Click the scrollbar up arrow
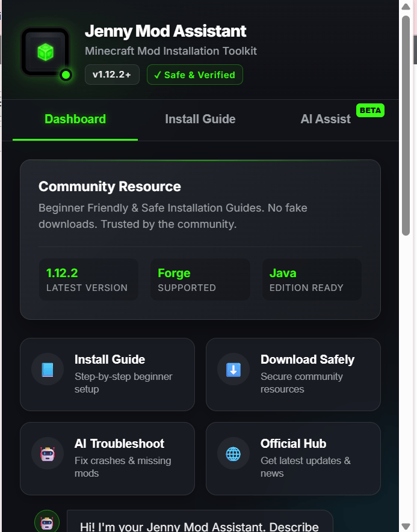The height and width of the screenshot is (532, 417). [x=406, y=7]
